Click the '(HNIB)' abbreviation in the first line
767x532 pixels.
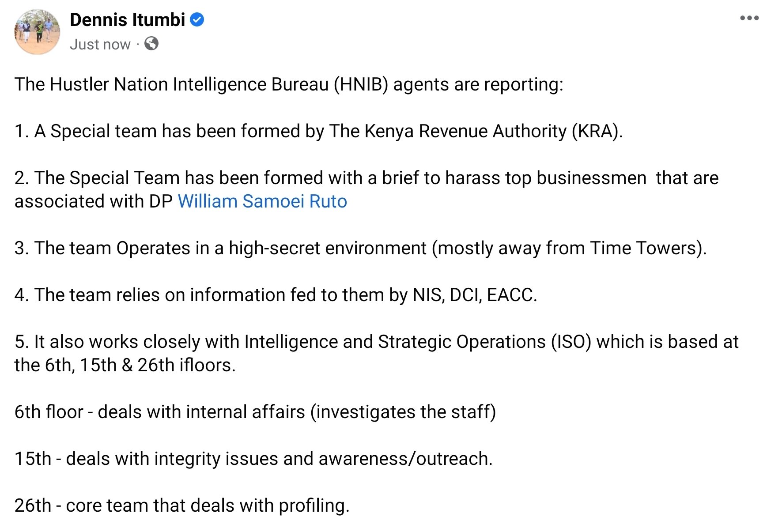tap(361, 84)
